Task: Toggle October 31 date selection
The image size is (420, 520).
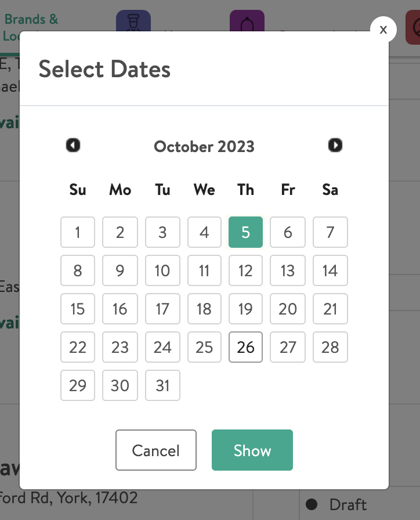Action: click(x=162, y=385)
